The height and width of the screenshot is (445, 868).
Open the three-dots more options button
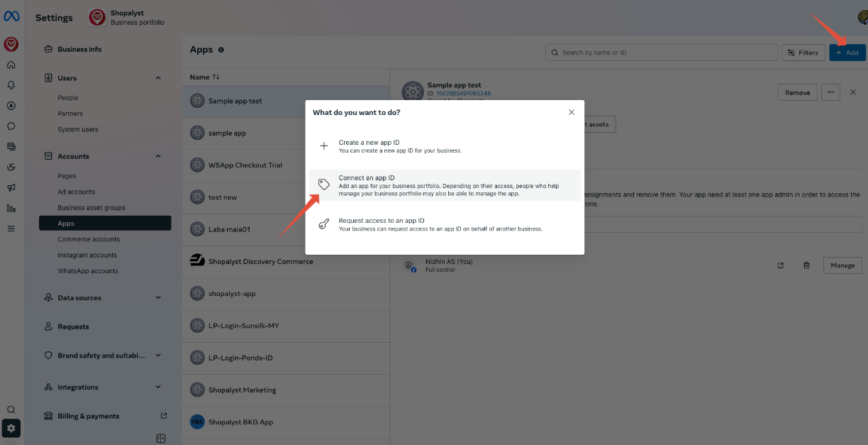point(829,92)
